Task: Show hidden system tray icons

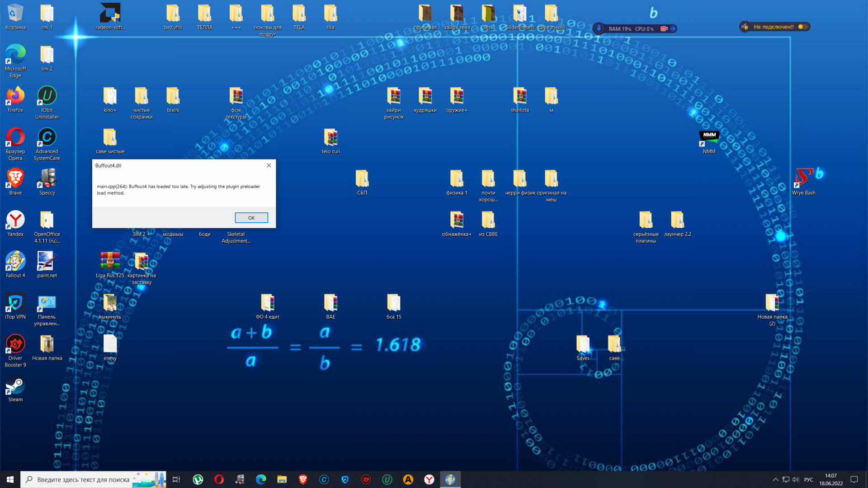Action: [x=775, y=479]
